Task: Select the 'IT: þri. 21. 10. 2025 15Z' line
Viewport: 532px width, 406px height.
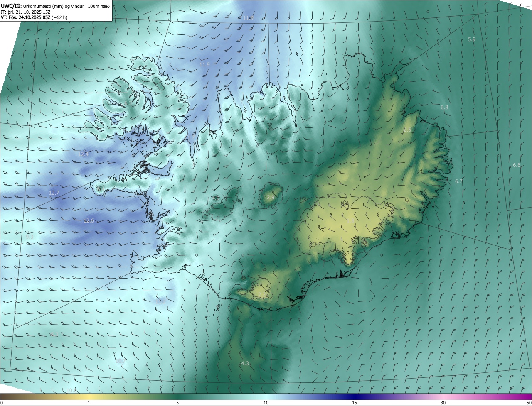Action: click(25, 12)
